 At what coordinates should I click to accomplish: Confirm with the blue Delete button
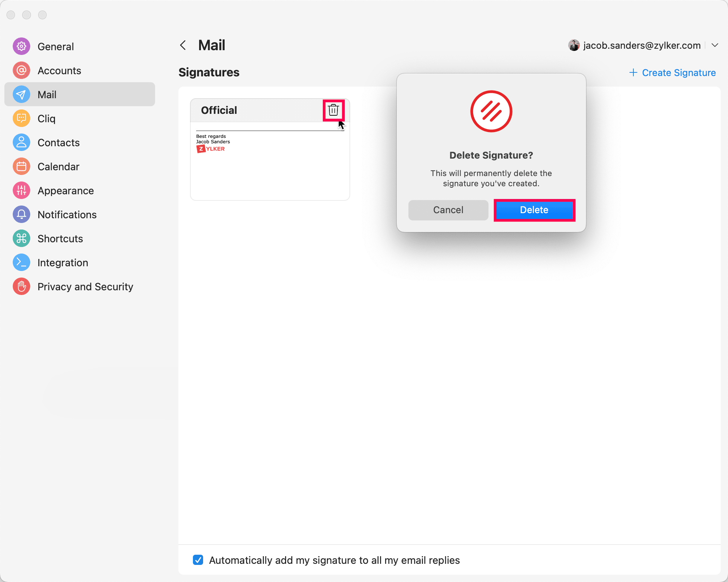click(534, 210)
